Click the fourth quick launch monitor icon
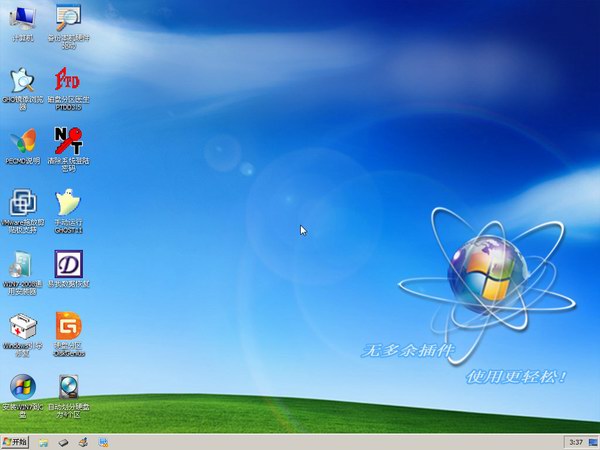 (103, 443)
